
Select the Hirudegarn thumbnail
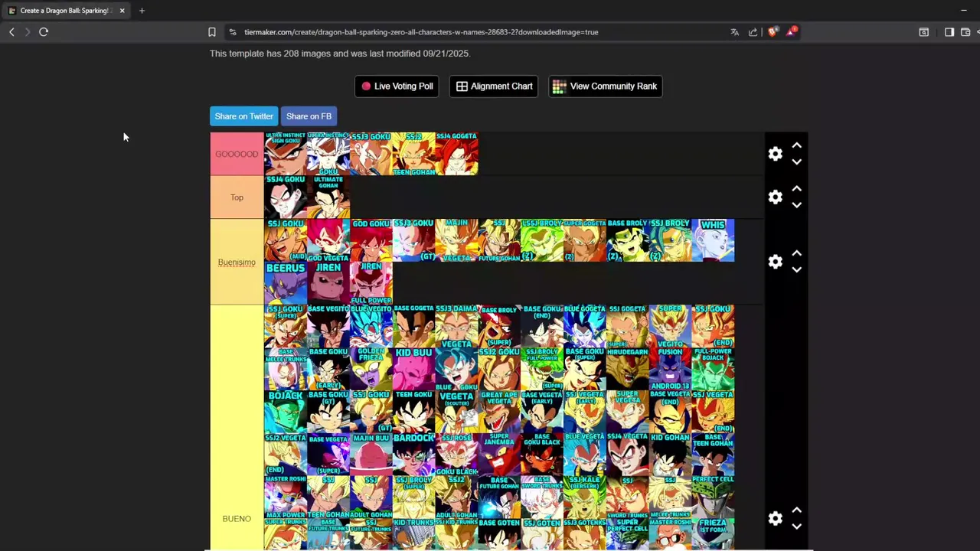pos(627,369)
